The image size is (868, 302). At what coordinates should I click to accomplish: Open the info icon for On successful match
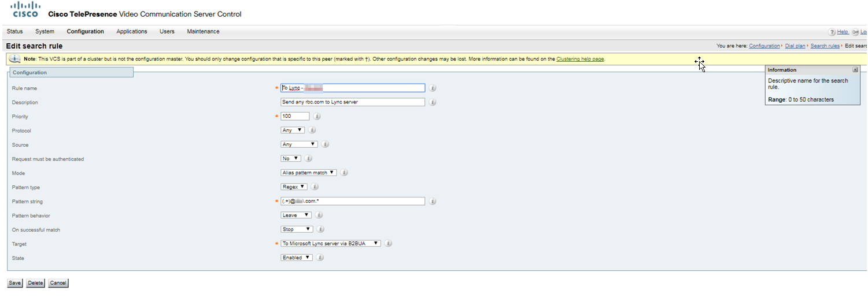click(x=320, y=230)
